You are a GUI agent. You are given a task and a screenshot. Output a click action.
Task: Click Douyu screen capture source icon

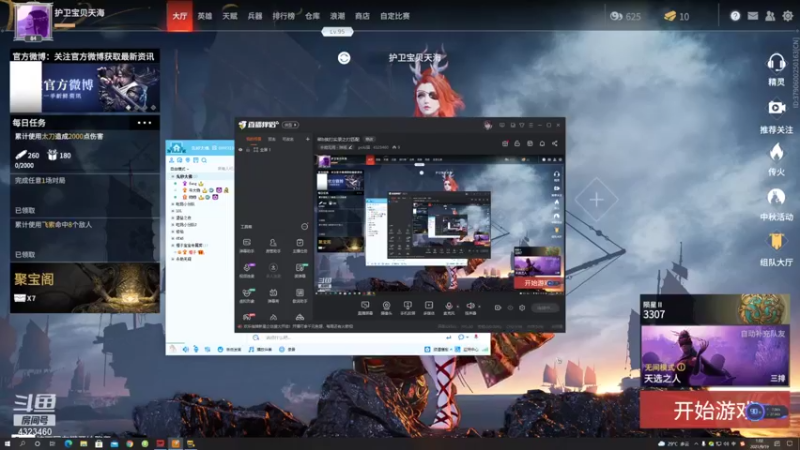[x=365, y=306]
